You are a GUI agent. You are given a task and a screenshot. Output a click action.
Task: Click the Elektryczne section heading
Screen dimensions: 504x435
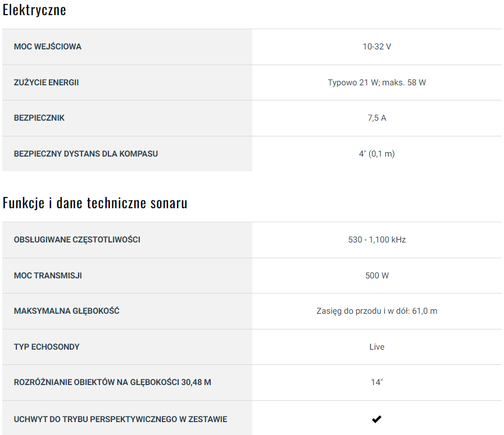click(34, 10)
